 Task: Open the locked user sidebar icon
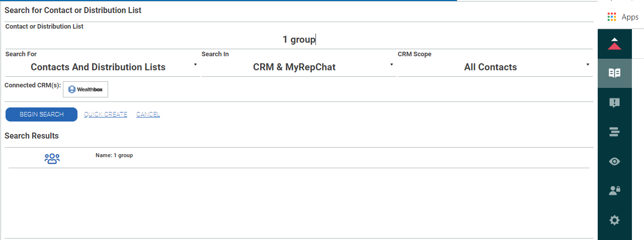tap(614, 190)
